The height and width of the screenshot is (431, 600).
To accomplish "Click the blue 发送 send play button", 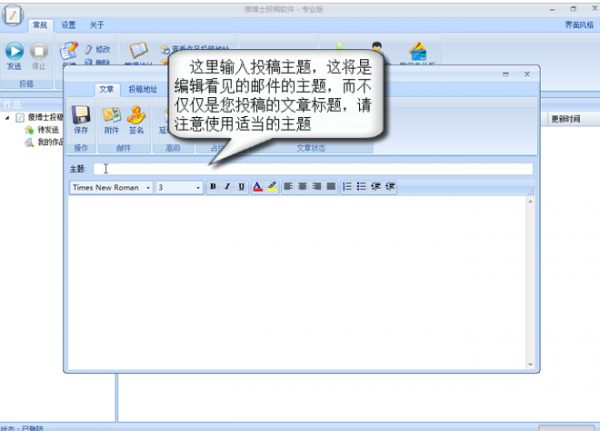I will click(15, 51).
